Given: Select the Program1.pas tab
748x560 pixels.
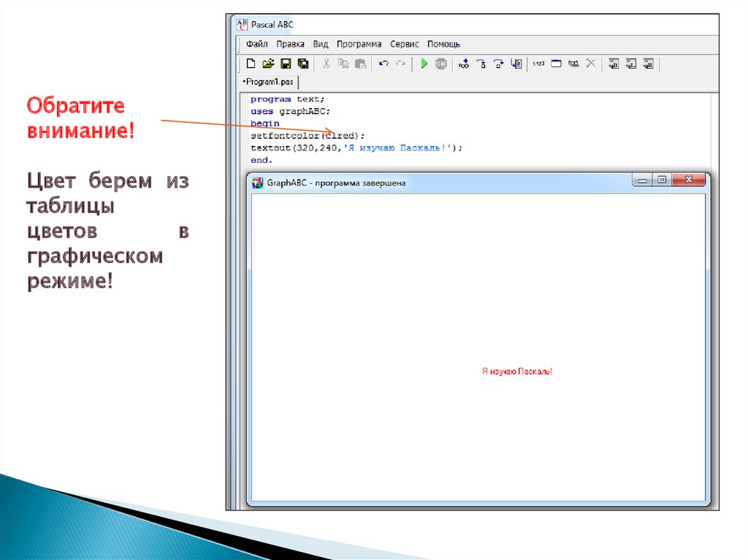Looking at the screenshot, I should pyautogui.click(x=268, y=82).
